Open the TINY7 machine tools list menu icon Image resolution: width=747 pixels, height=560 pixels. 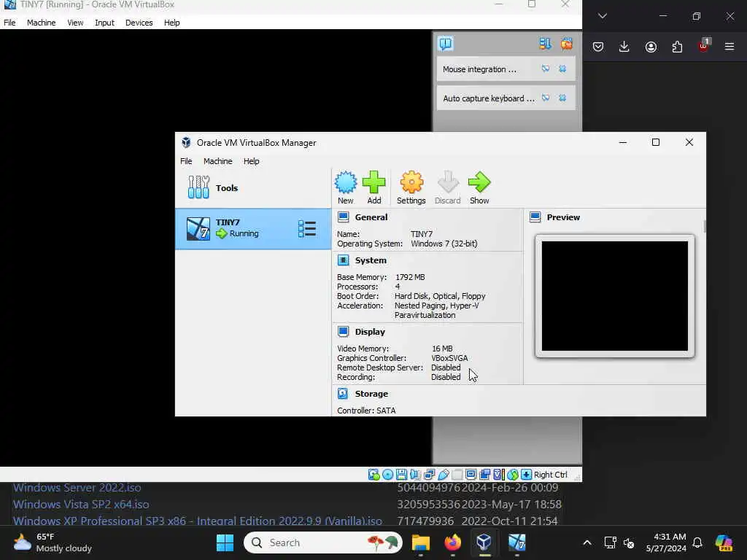(x=307, y=228)
